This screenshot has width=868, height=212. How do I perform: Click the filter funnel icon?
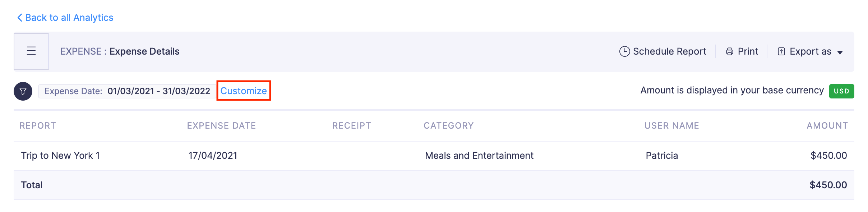(23, 91)
